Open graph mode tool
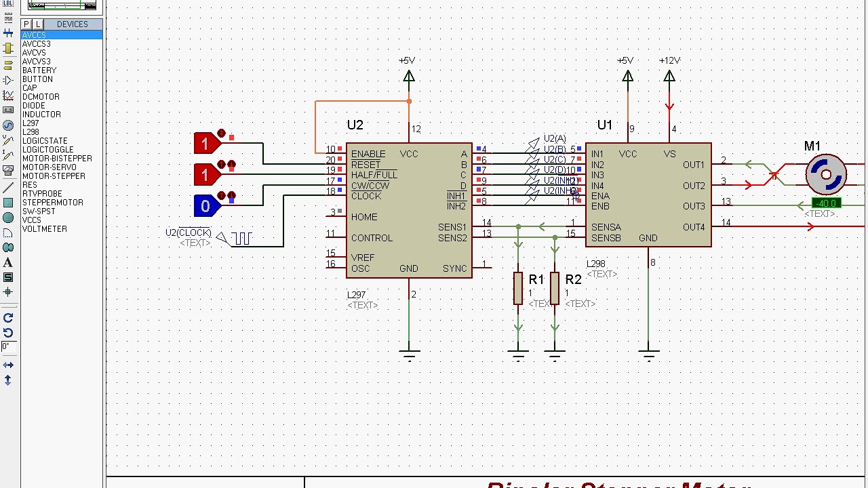Screen dimensions: 868x488 click(8, 96)
